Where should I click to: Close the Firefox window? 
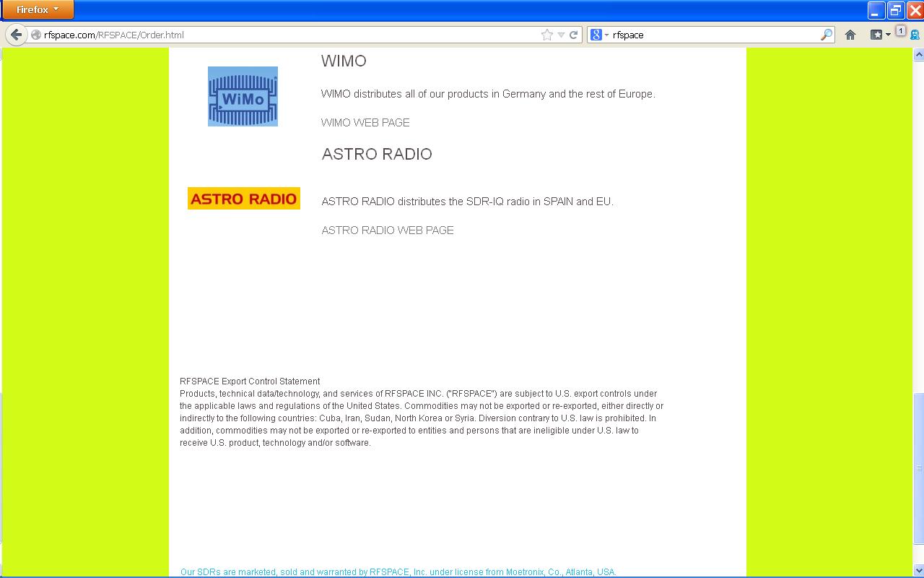(x=915, y=10)
